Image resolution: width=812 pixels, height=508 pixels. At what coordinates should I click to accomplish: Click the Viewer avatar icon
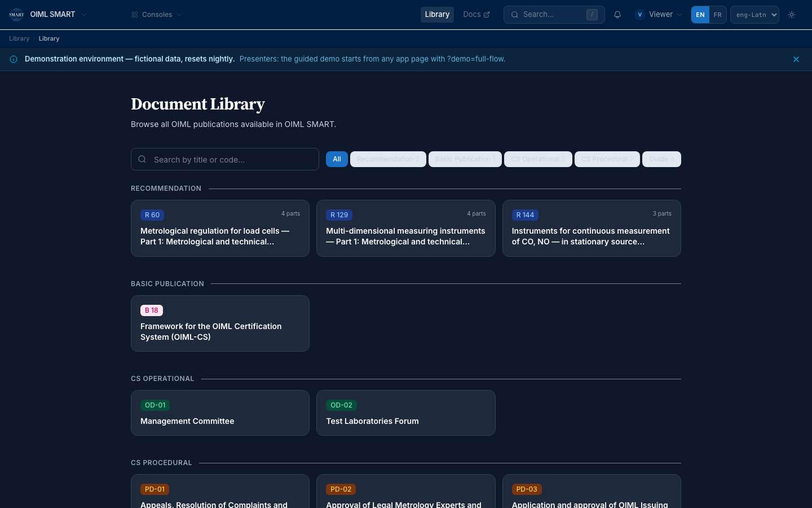point(639,15)
